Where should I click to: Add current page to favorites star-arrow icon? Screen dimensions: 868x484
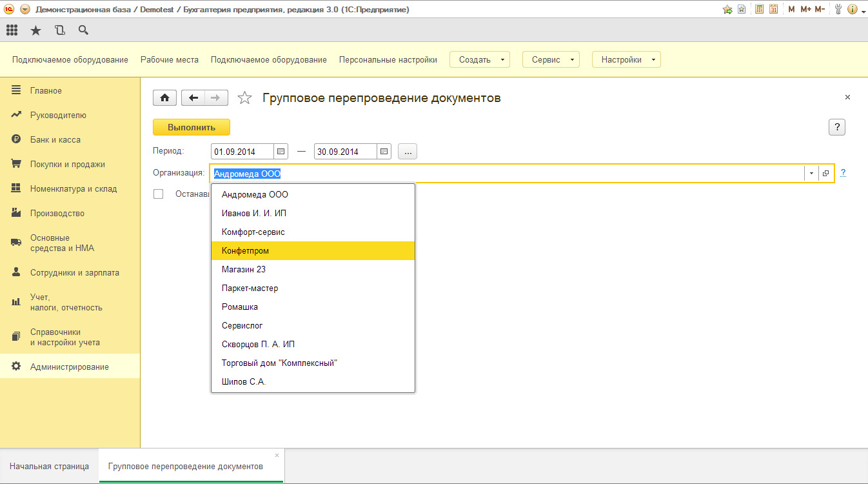pyautogui.click(x=727, y=9)
